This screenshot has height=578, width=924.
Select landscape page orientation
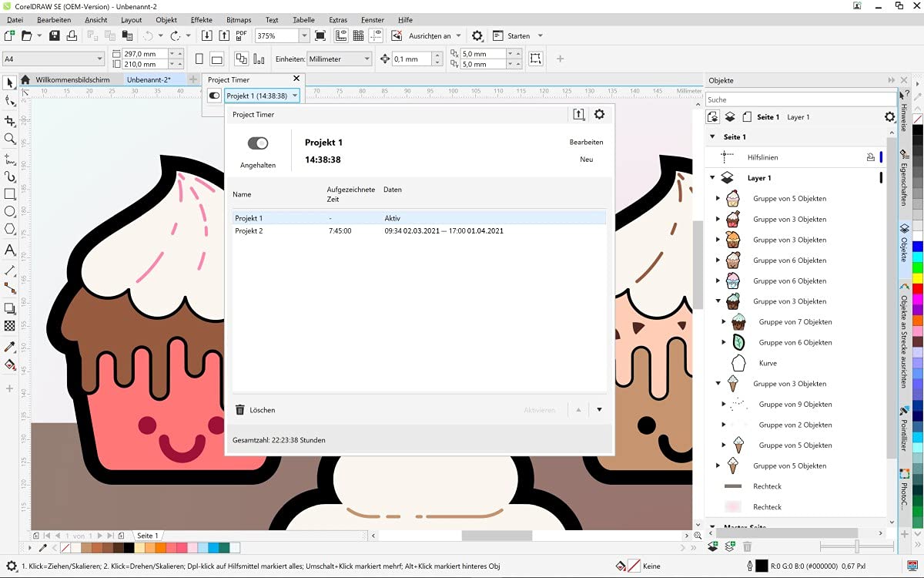point(217,59)
